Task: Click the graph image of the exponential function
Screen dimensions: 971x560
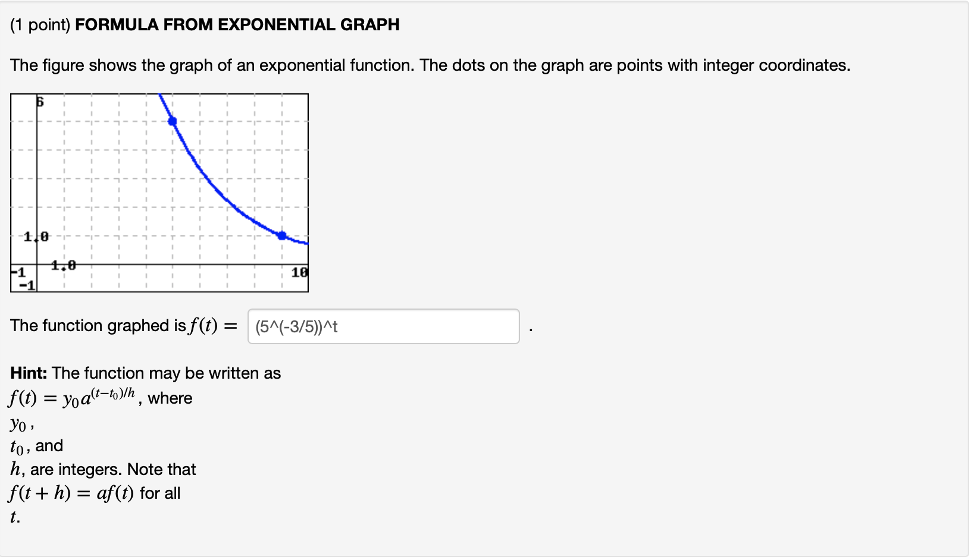Action: [159, 191]
